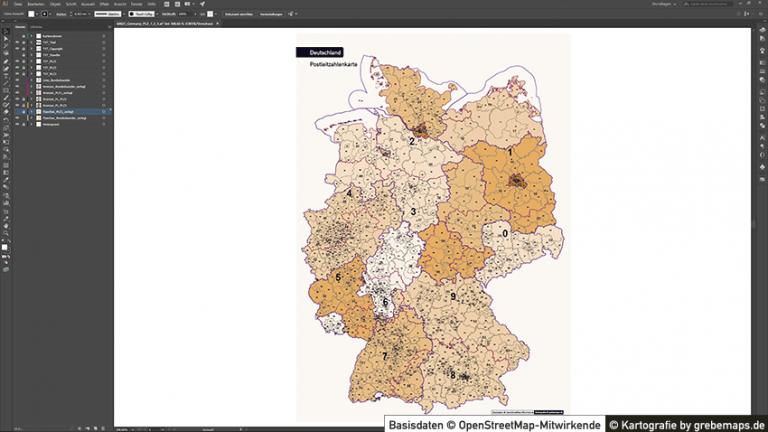The height and width of the screenshot is (432, 768).
Task: Toggle visibility of Hintergrund layer
Action: click(x=17, y=125)
